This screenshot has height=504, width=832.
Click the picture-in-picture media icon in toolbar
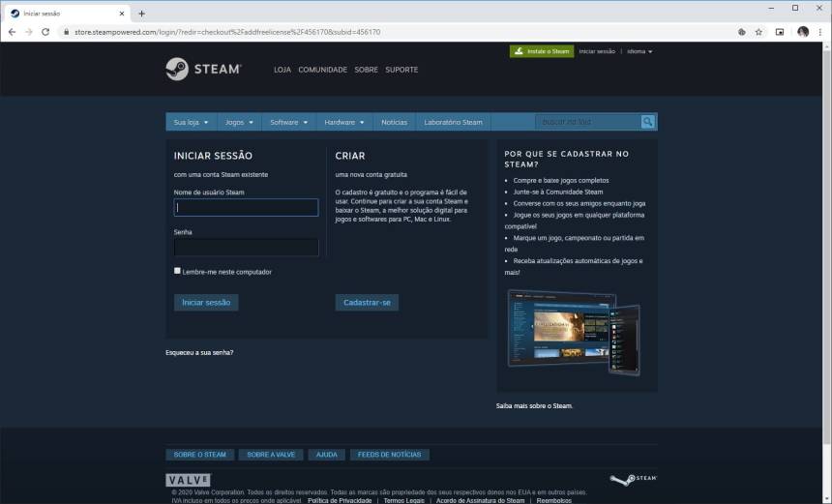click(x=780, y=32)
